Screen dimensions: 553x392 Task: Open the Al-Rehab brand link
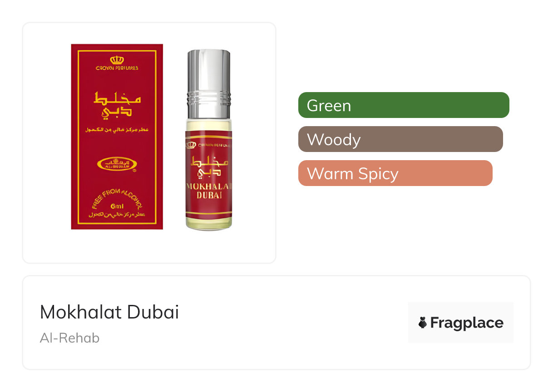(x=69, y=338)
